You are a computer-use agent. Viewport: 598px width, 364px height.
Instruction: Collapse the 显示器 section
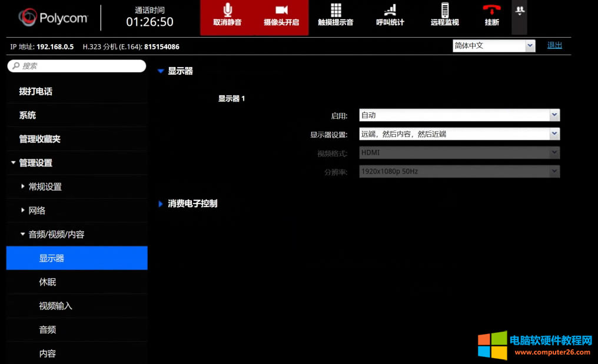pos(161,71)
